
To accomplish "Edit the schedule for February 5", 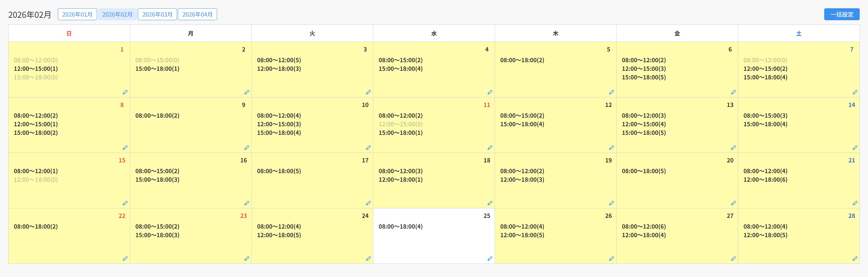I will point(611,92).
